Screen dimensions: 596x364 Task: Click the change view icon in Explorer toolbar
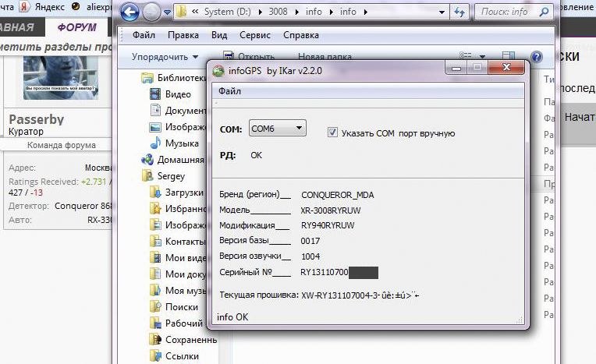(x=466, y=57)
